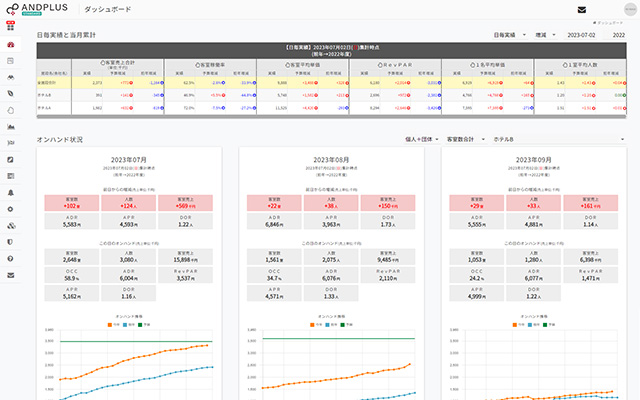Image resolution: width=640 pixels, height=400 pixels.
Task: Click the +102 客室数 tile in July
Action: point(71,203)
